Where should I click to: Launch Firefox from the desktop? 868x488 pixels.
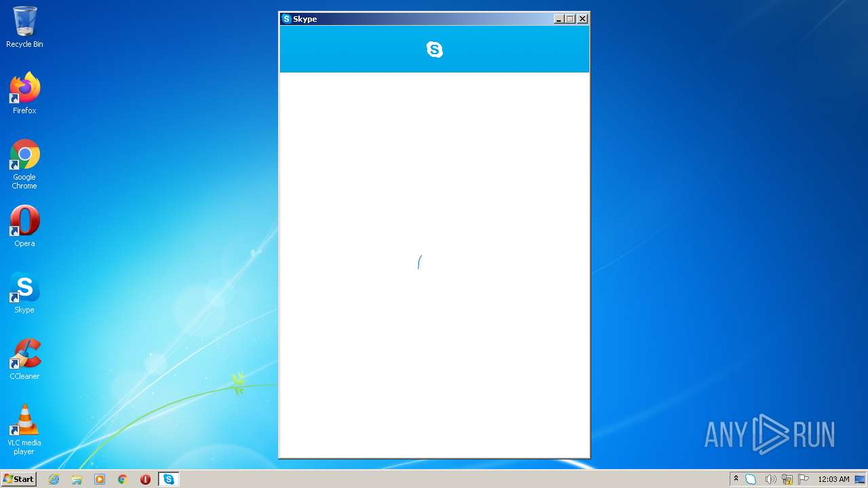point(24,94)
